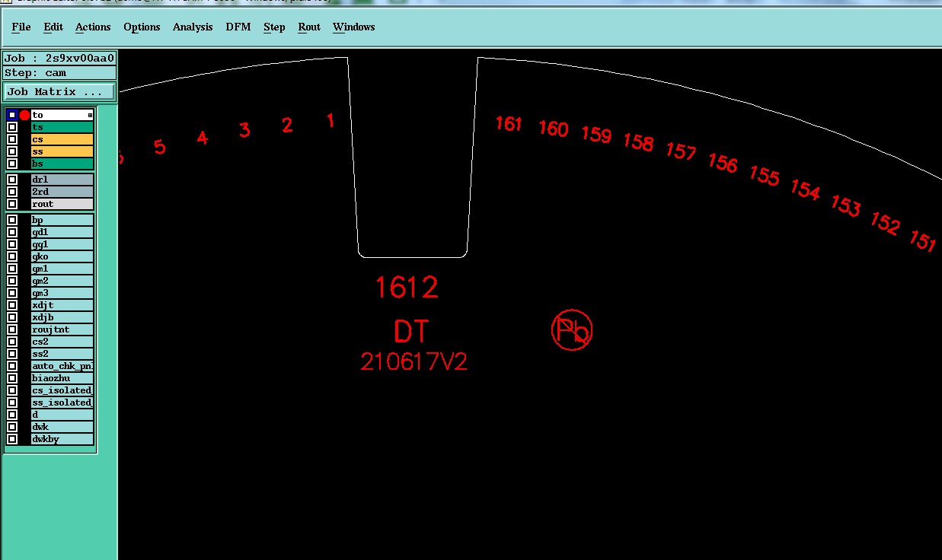Select the orange ss layer name
This screenshot has height=560, width=942.
(x=62, y=151)
